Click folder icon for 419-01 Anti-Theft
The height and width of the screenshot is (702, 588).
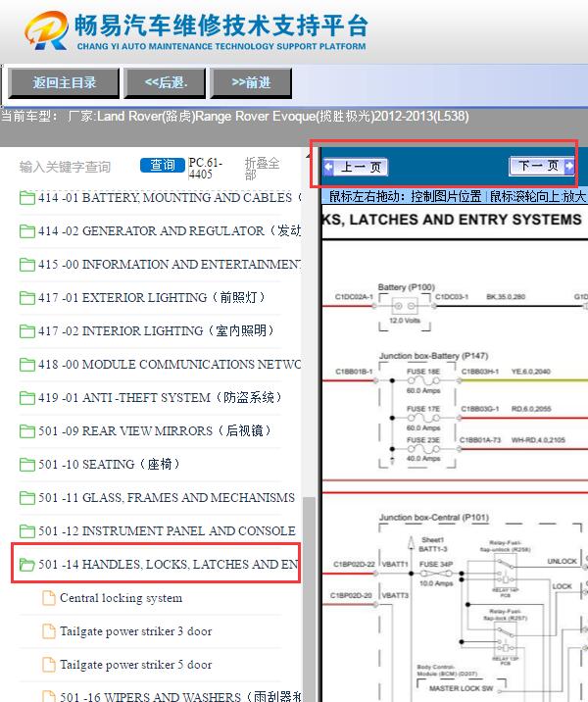pyautogui.click(x=27, y=398)
